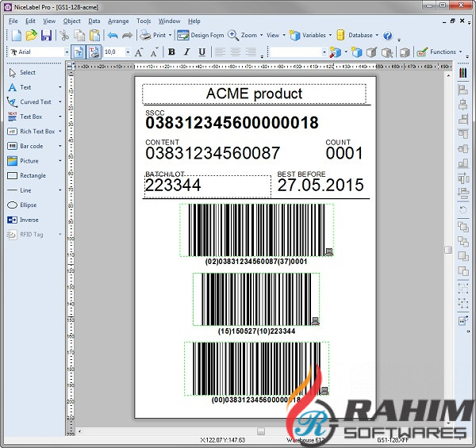This screenshot has height=448, width=476.
Task: Click the Print button
Action: pos(154,35)
